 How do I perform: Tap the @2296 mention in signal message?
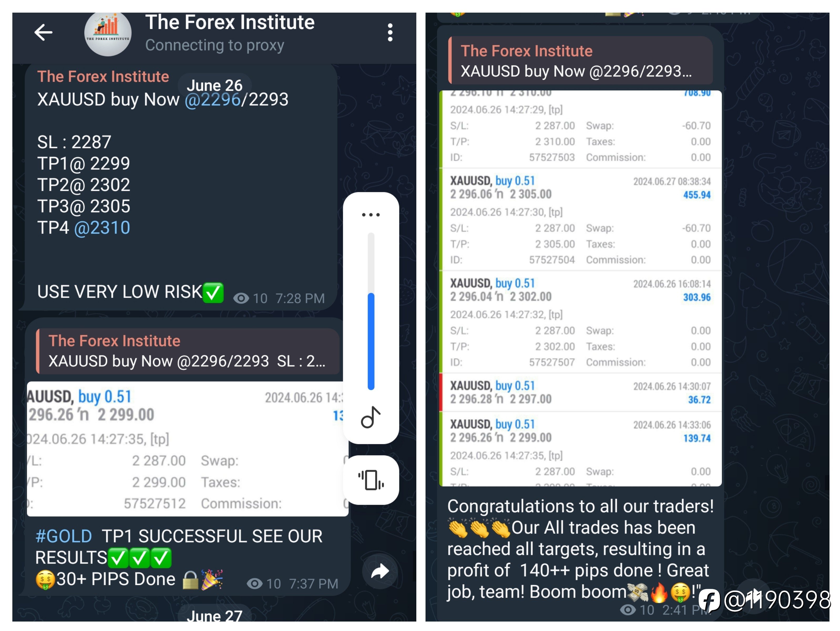point(213,100)
